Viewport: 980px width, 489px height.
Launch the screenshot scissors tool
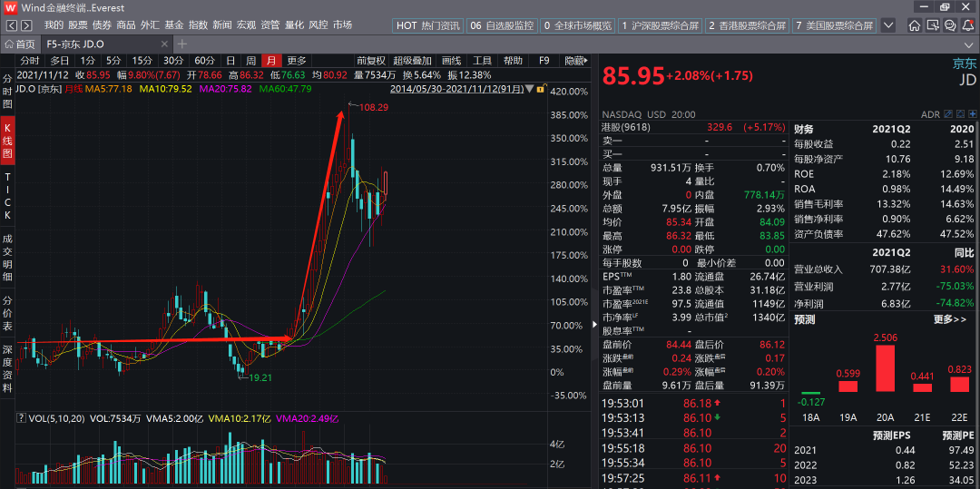tap(933, 25)
